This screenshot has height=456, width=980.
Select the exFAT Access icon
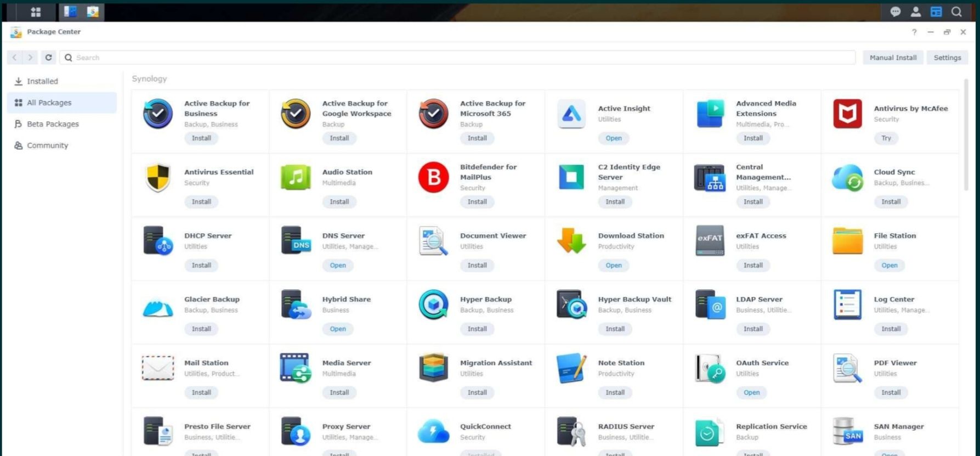pos(710,241)
